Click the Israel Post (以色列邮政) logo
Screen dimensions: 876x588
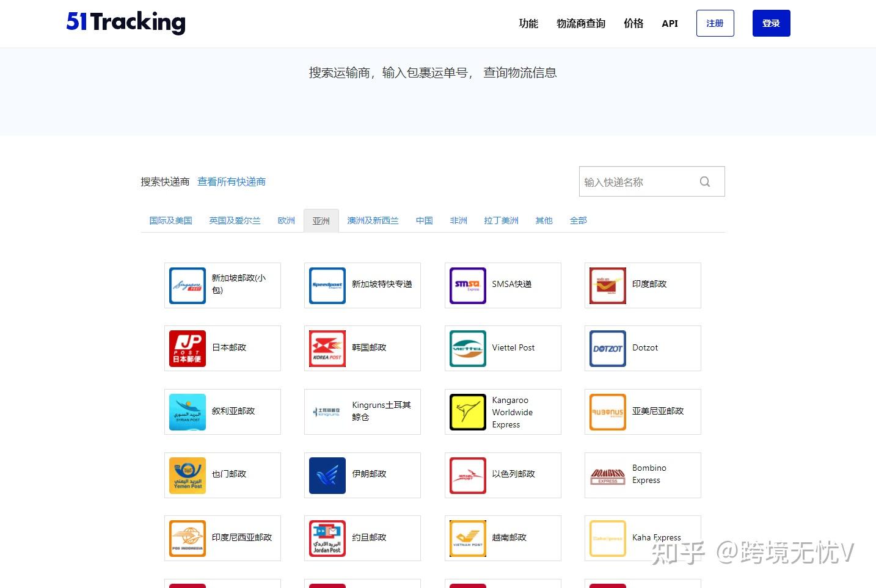pos(468,476)
